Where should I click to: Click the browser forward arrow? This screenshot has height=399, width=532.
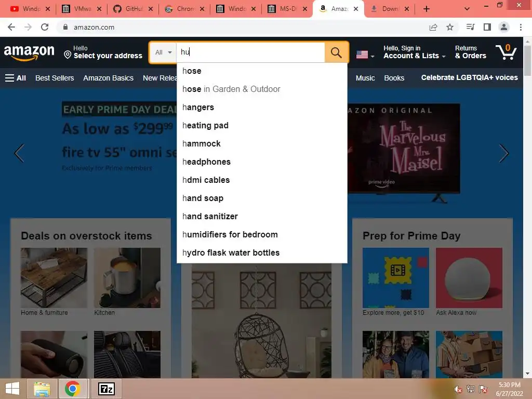click(x=28, y=27)
